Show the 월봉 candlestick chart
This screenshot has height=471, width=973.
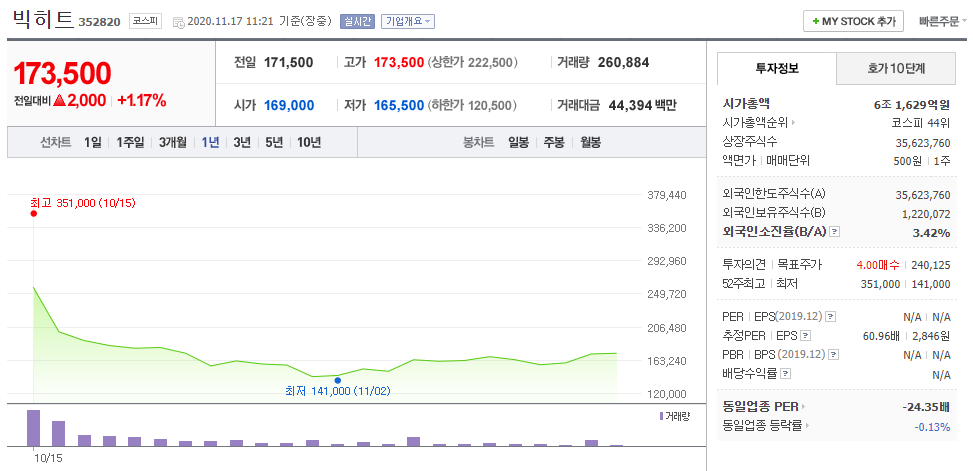point(591,142)
